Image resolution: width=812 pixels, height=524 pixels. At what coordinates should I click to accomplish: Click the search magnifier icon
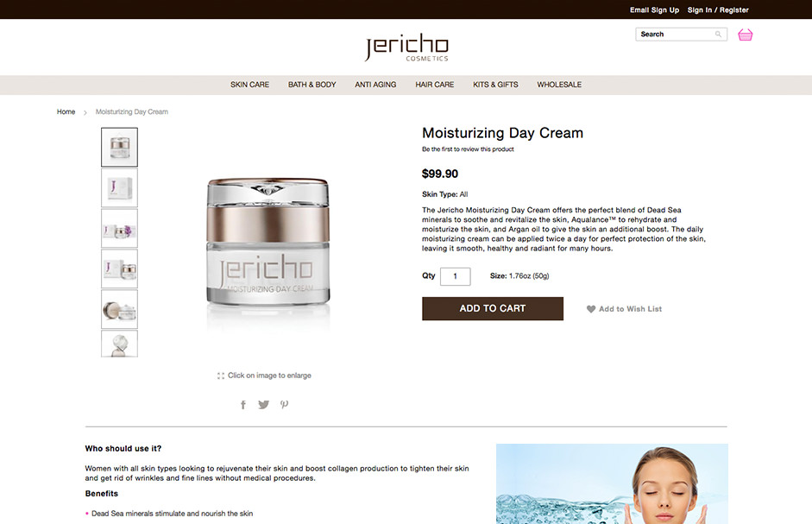718,35
